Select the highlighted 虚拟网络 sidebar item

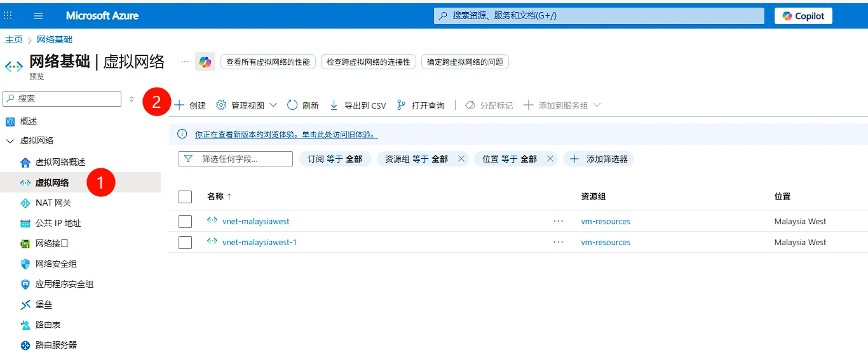(80, 182)
